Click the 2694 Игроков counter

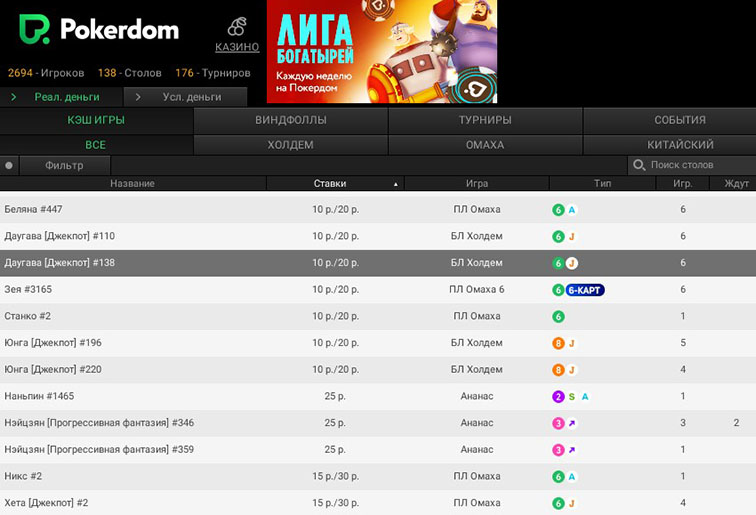pos(46,73)
